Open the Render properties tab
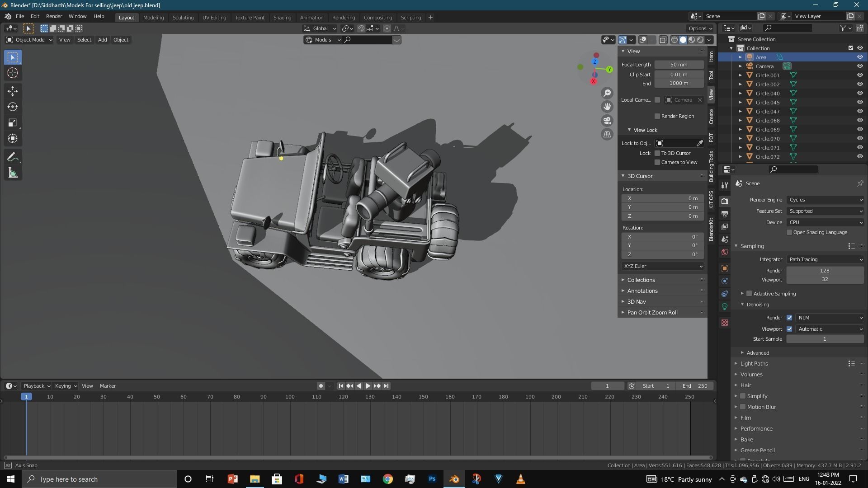This screenshot has width=868, height=488. click(x=725, y=201)
